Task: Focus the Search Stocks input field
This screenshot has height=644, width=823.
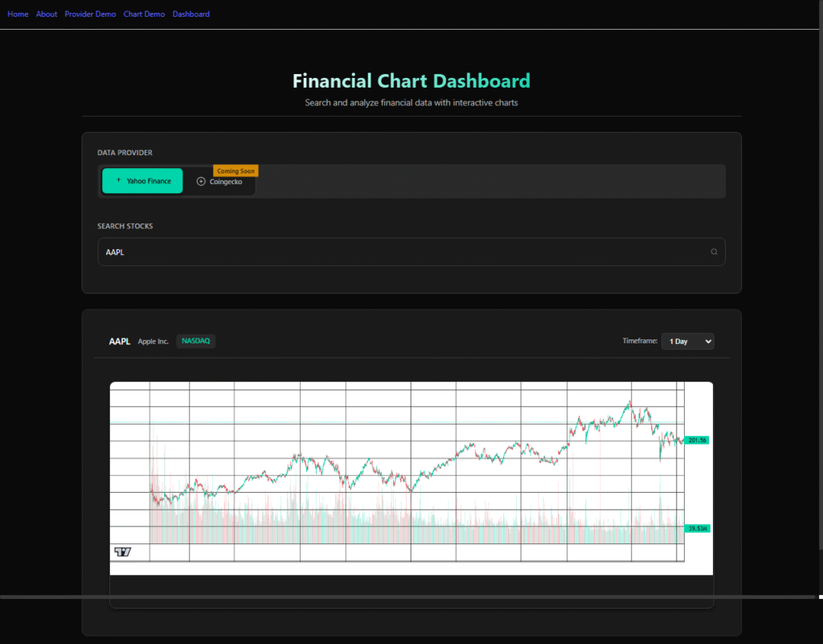Action: point(402,252)
